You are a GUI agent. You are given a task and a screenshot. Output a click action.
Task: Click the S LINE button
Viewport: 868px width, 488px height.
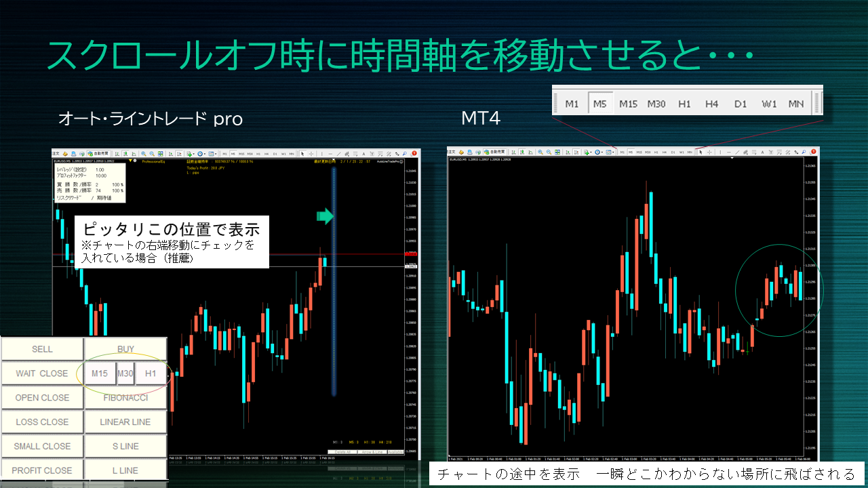pyautogui.click(x=125, y=447)
